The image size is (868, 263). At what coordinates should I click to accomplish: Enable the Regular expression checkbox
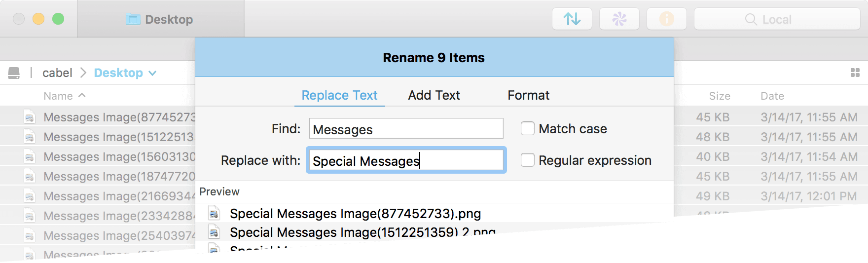click(528, 160)
